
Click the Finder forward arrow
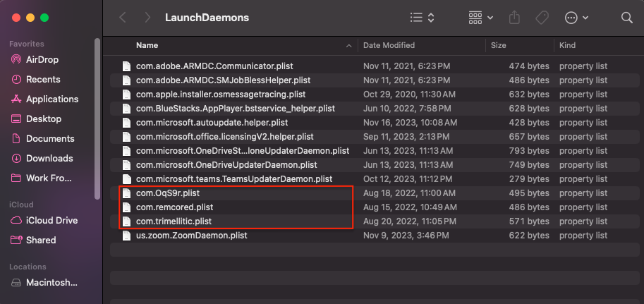pos(147,17)
